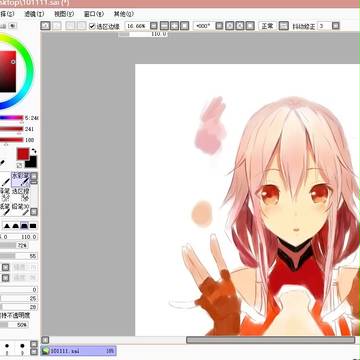360x360 pixels.
Task: Click the brush size slider above canvas showing 110.0
Action: pos(143,34)
